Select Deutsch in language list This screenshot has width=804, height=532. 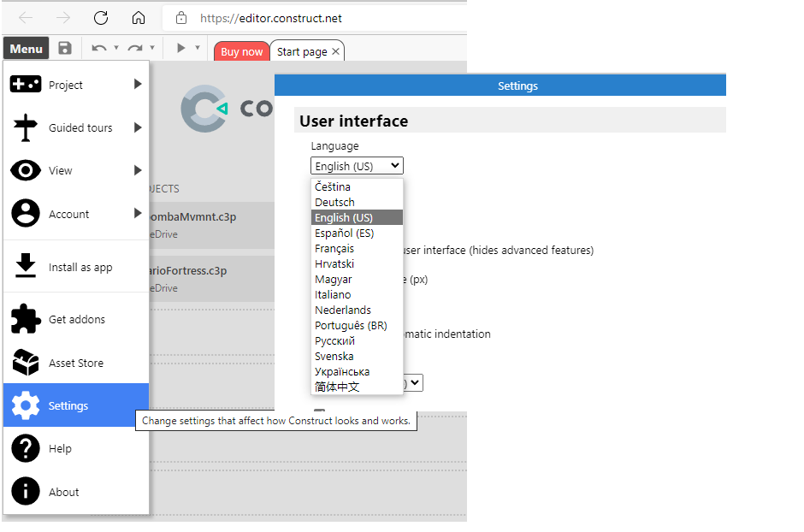tap(357, 202)
